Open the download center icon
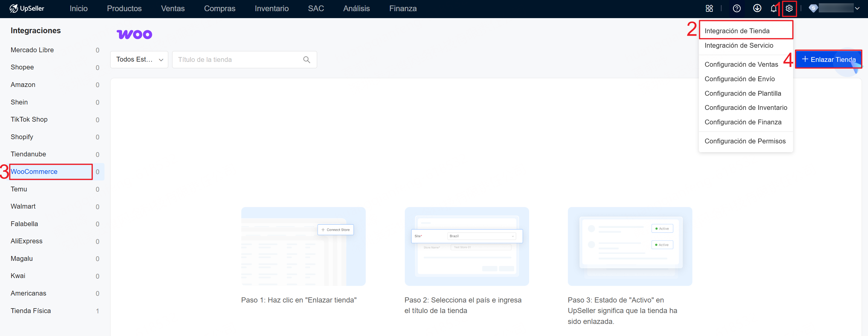 [757, 8]
